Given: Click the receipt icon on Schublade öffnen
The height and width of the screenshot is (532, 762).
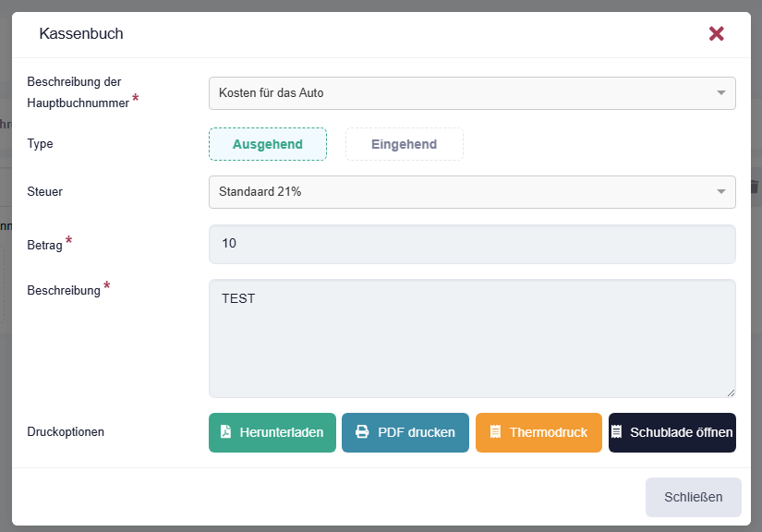Looking at the screenshot, I should pyautogui.click(x=617, y=432).
